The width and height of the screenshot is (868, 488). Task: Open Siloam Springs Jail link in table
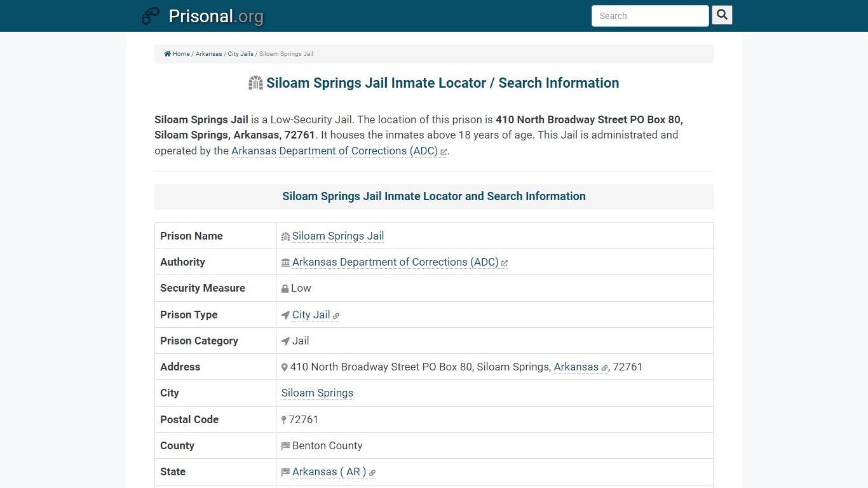[338, 236]
